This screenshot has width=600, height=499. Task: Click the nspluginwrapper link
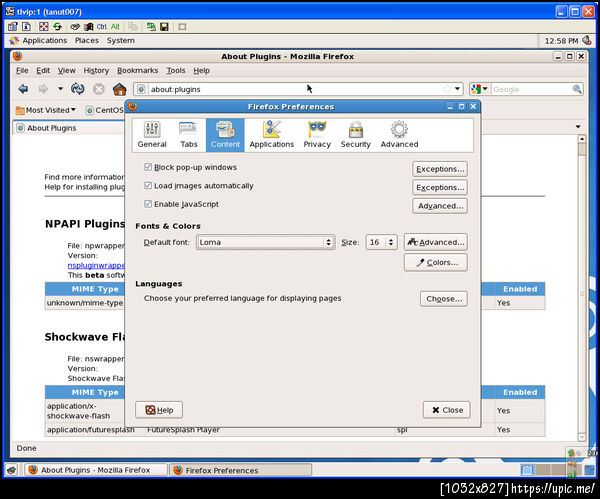click(x=96, y=265)
